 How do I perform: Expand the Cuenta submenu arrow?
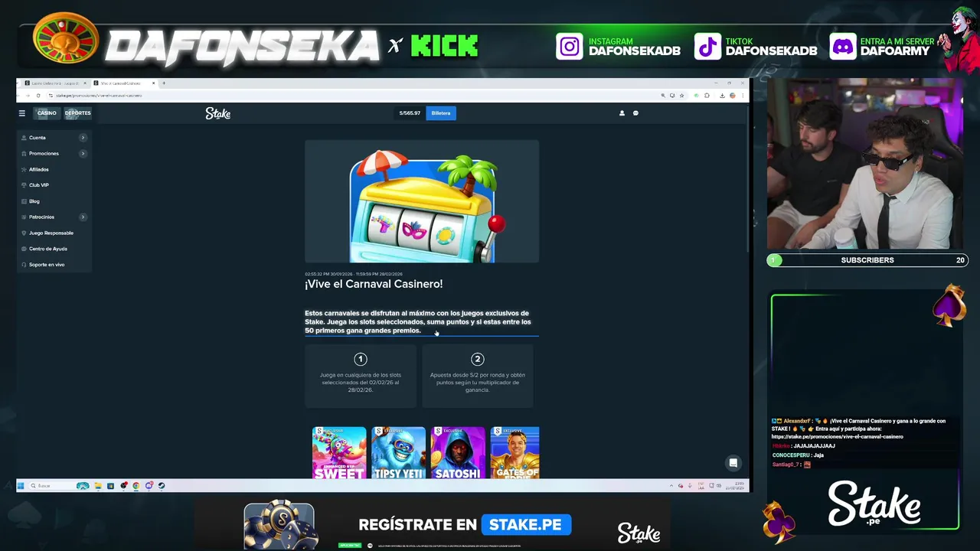coord(83,138)
